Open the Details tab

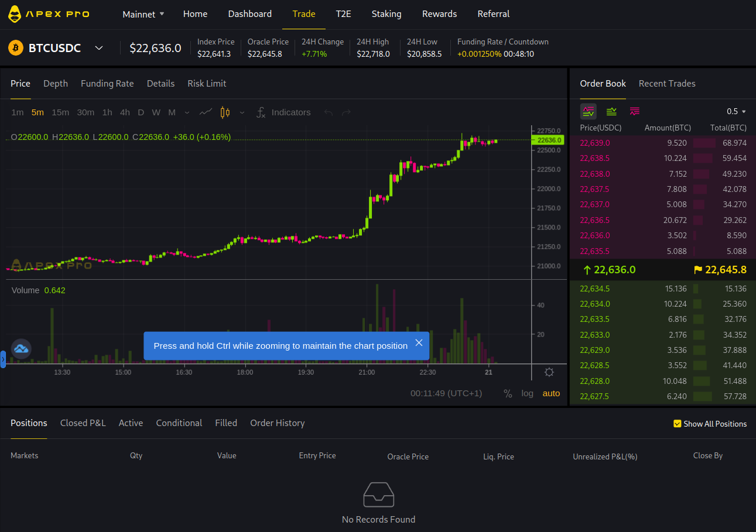pos(160,84)
